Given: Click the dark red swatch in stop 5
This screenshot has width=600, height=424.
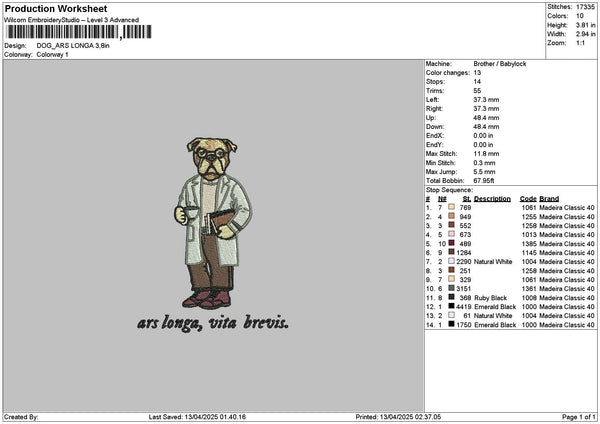Looking at the screenshot, I should [452, 243].
